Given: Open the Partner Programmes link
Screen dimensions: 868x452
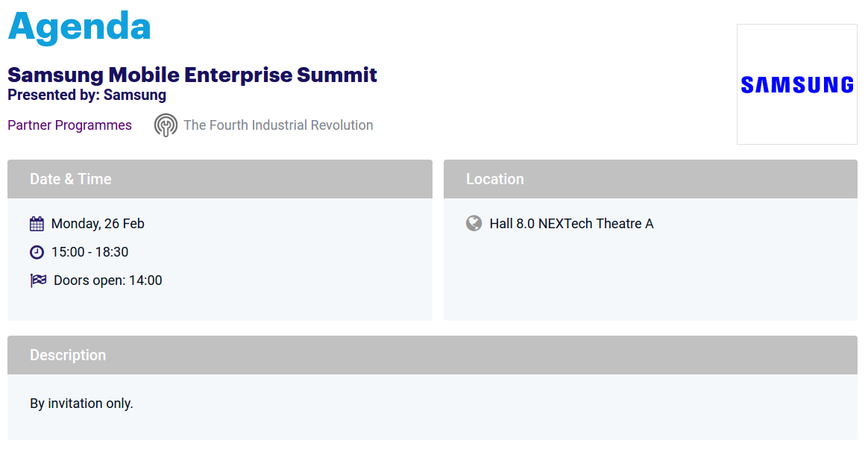Looking at the screenshot, I should (69, 125).
